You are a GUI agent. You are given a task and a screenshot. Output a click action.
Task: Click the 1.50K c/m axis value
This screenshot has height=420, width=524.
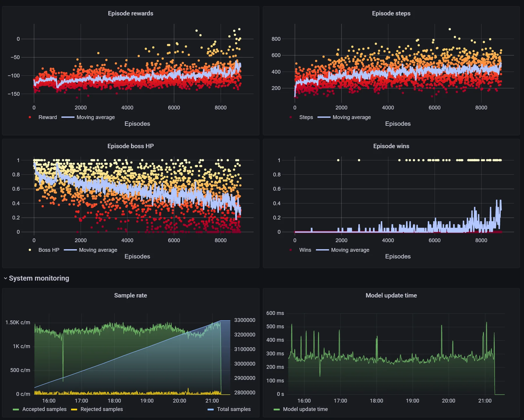click(18, 322)
